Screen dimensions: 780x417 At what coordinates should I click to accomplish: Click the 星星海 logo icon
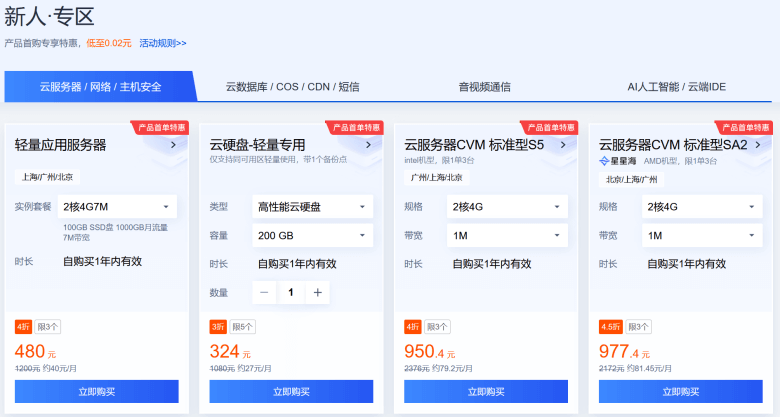tap(604, 160)
